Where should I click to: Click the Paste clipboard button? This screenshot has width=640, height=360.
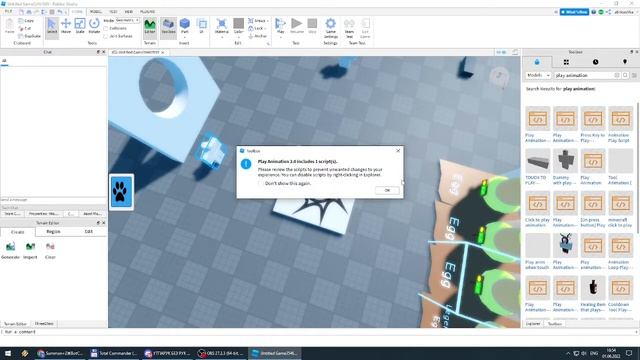pyautogui.click(x=9, y=27)
